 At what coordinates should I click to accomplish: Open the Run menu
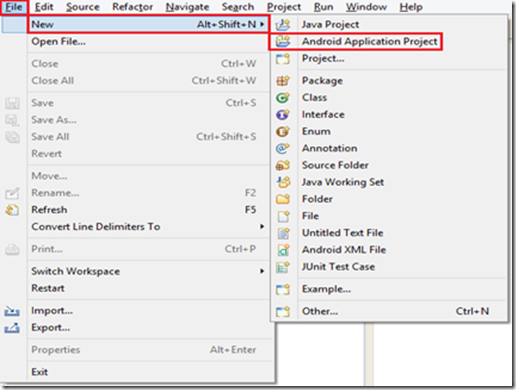coord(323,7)
